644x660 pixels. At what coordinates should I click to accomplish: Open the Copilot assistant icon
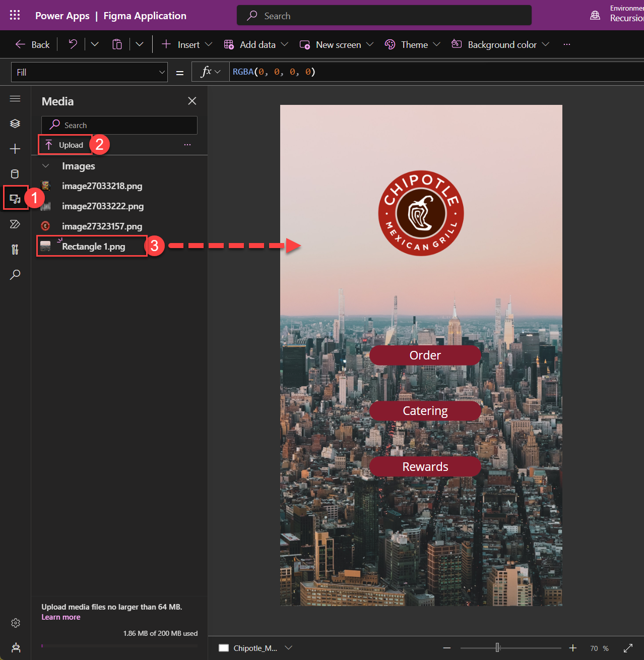(15, 647)
